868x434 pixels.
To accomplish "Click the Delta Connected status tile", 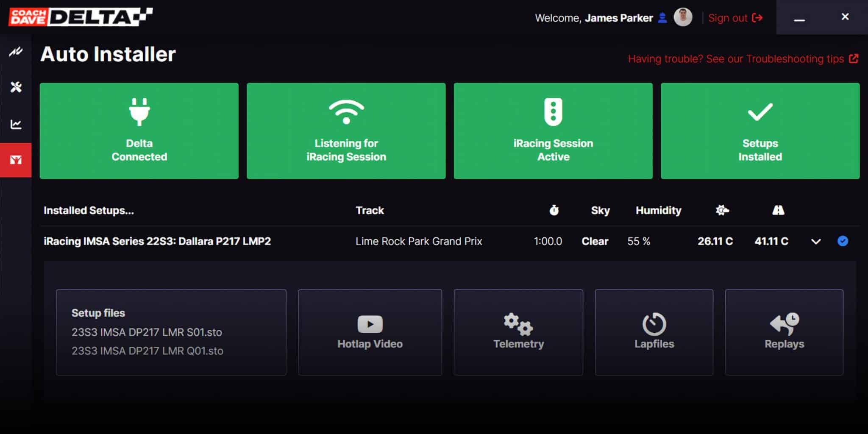I will click(x=139, y=131).
